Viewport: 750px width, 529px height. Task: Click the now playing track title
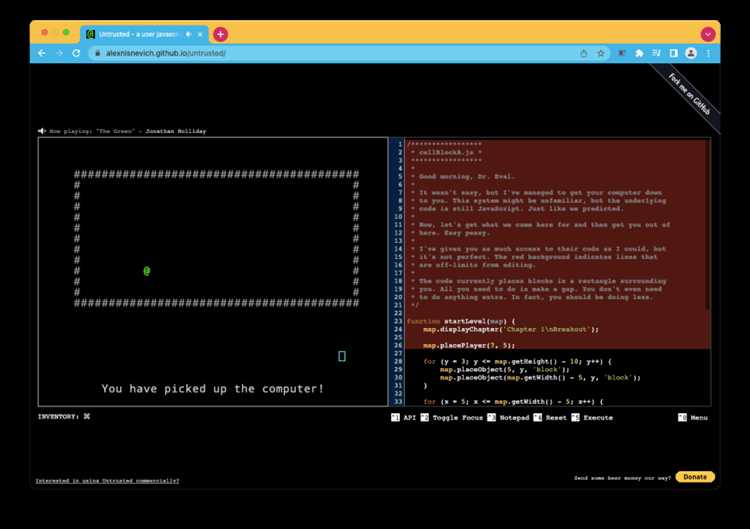click(x=115, y=131)
